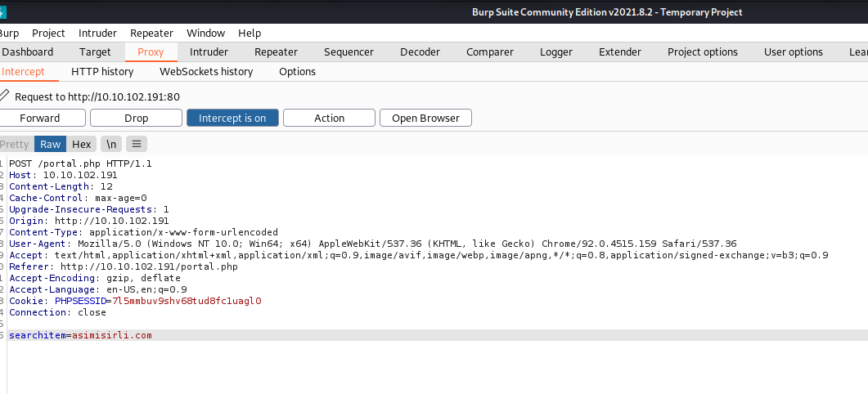
Task: Toggle the Intercept is on button
Action: click(x=232, y=118)
